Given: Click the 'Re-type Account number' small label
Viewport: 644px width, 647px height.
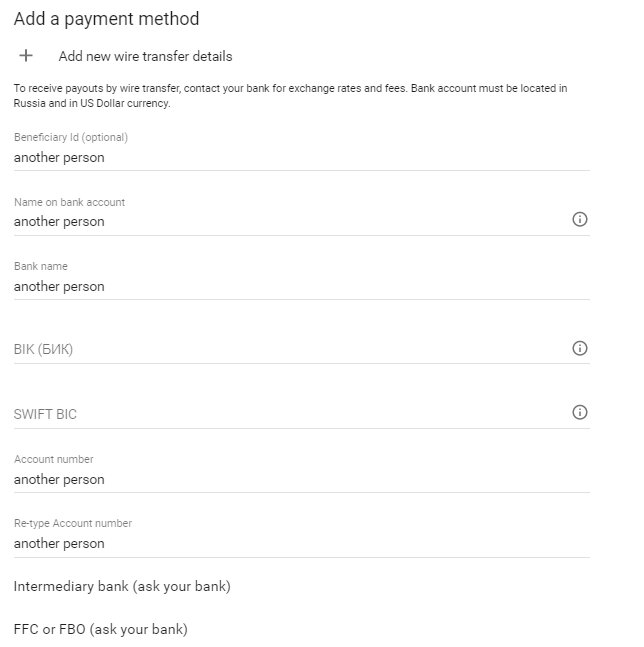Looking at the screenshot, I should (73, 523).
